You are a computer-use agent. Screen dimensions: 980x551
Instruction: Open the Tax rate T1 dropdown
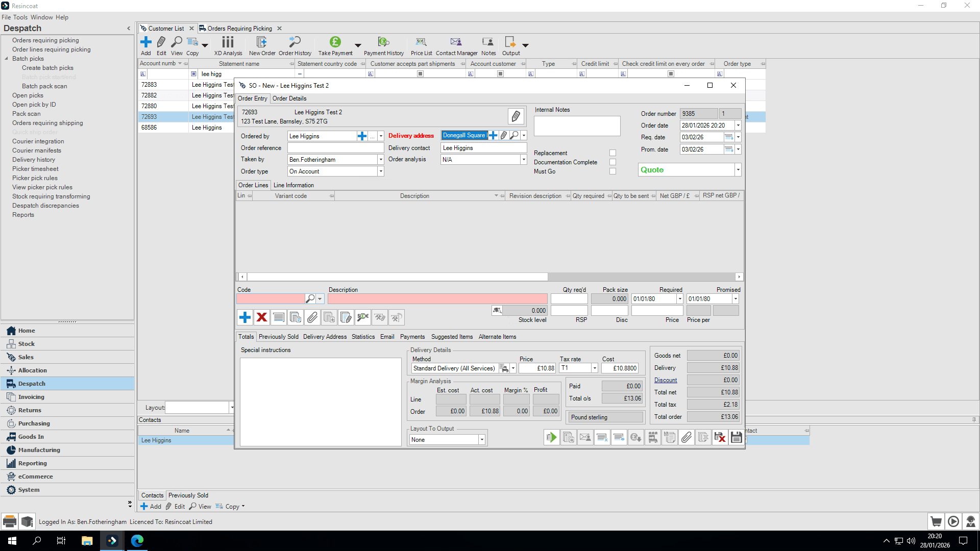pos(594,368)
